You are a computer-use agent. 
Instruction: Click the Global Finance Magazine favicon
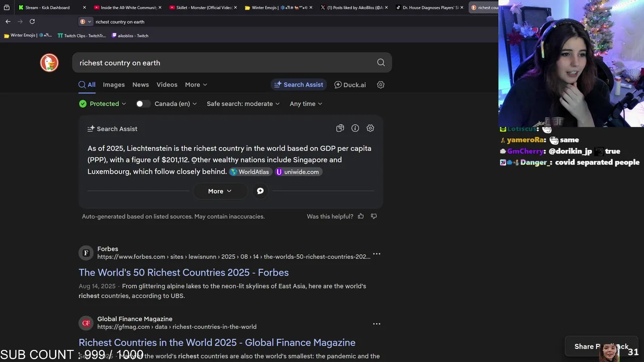[86, 323]
